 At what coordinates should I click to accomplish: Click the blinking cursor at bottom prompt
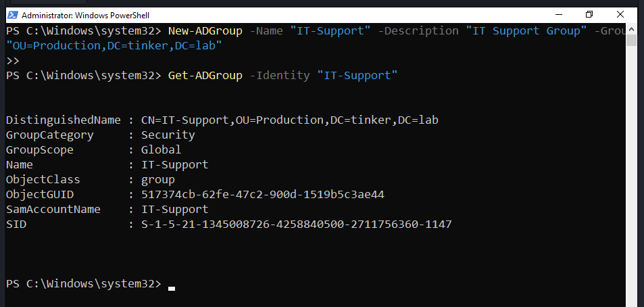tap(172, 287)
